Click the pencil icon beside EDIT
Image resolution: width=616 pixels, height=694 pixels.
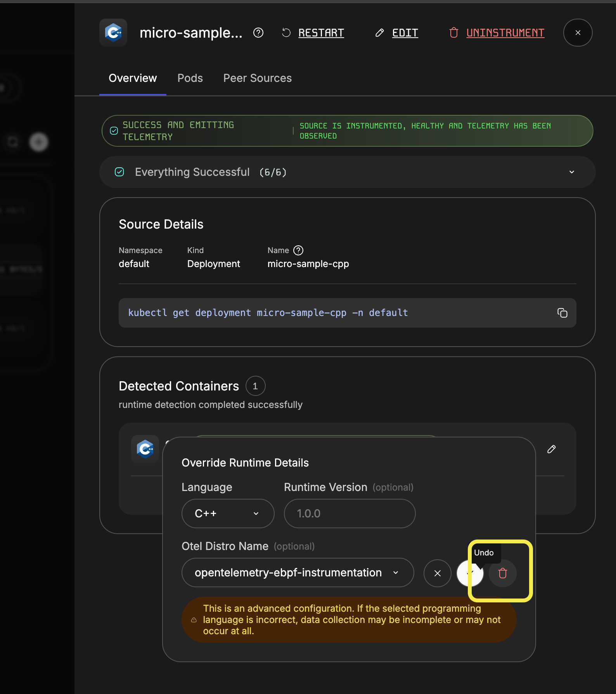[x=380, y=33]
